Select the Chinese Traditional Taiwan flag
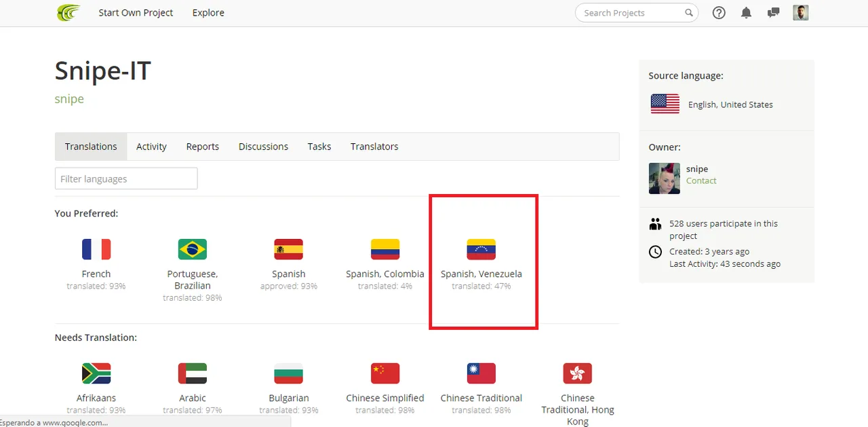The height and width of the screenshot is (427, 868). pyautogui.click(x=481, y=373)
